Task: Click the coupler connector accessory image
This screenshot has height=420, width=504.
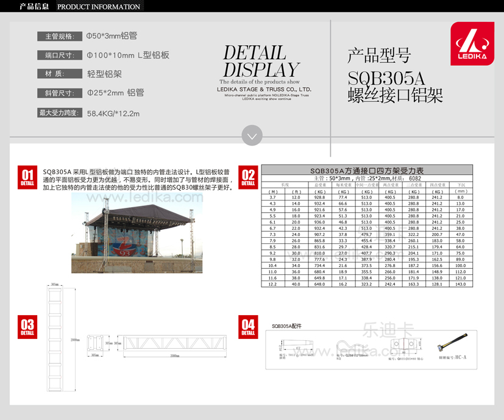Action: tap(405, 346)
